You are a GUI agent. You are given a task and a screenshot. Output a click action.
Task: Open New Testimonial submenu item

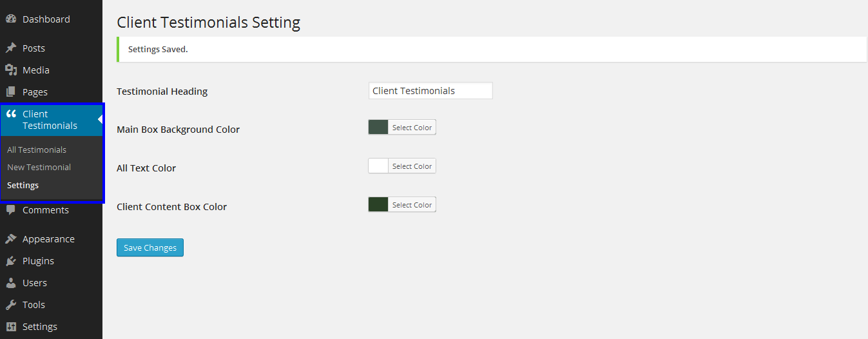[x=39, y=167]
